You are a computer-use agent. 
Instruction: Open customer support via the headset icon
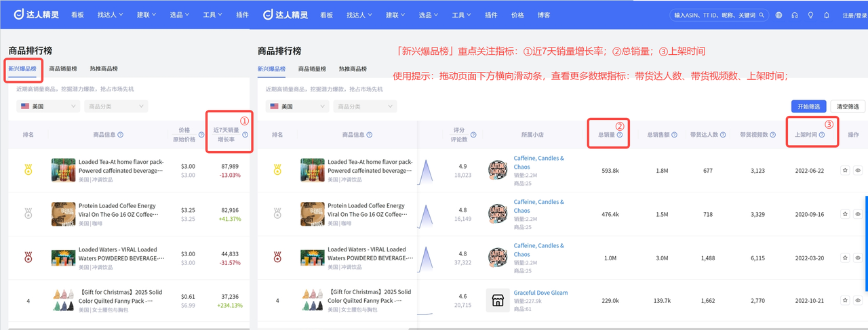[x=794, y=15]
